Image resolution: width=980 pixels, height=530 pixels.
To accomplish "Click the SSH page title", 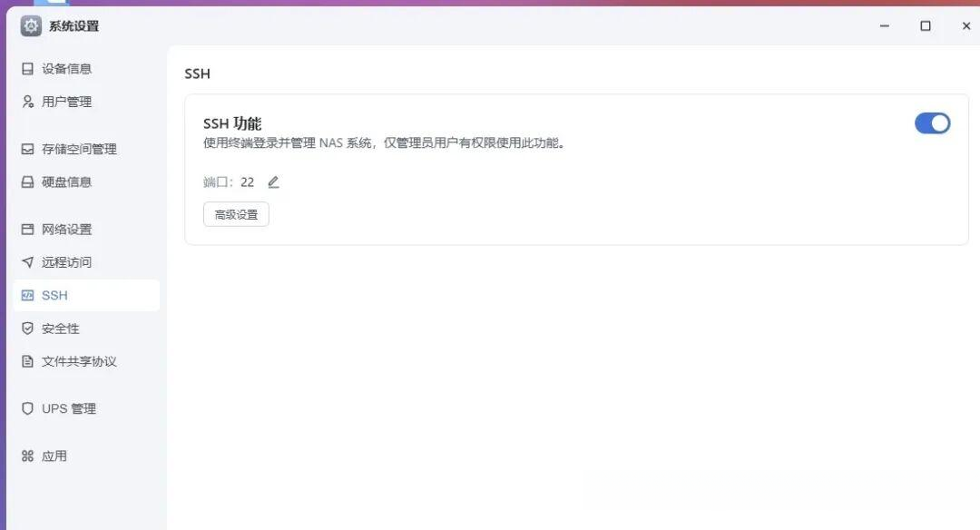I will 198,74.
